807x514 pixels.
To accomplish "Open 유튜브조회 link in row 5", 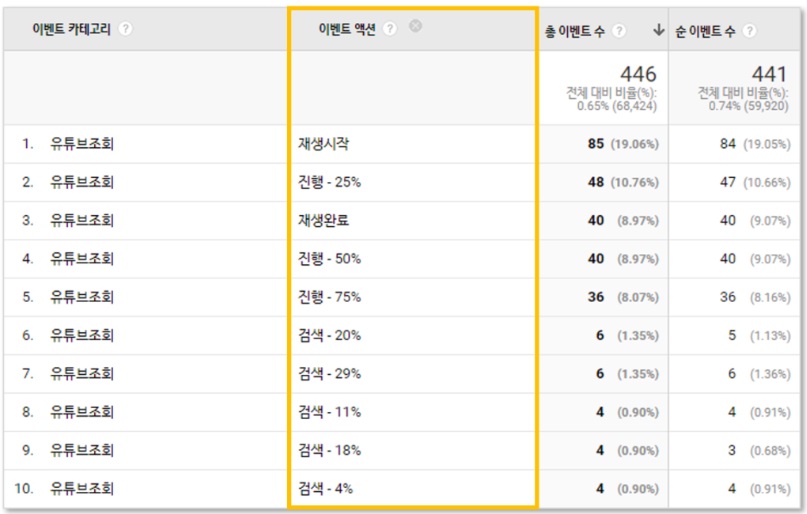I will (82, 297).
